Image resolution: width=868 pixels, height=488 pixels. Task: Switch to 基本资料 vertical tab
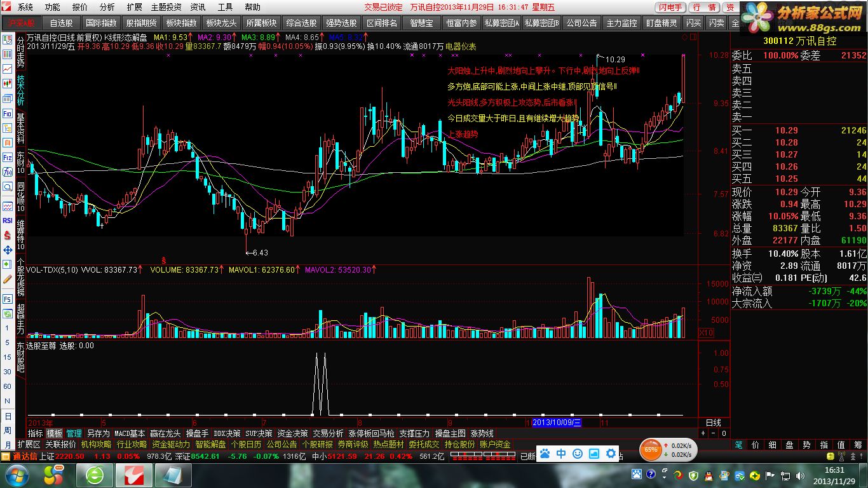click(x=21, y=128)
